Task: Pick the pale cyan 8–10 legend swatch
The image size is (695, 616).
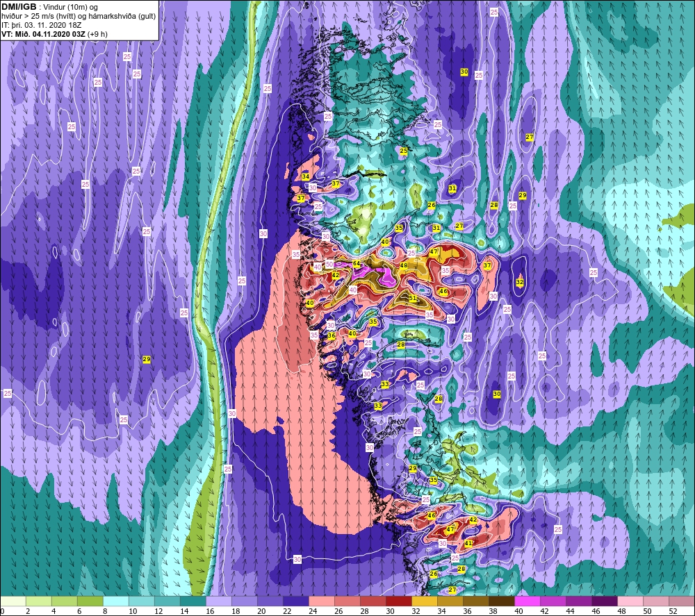Action: 116,601
